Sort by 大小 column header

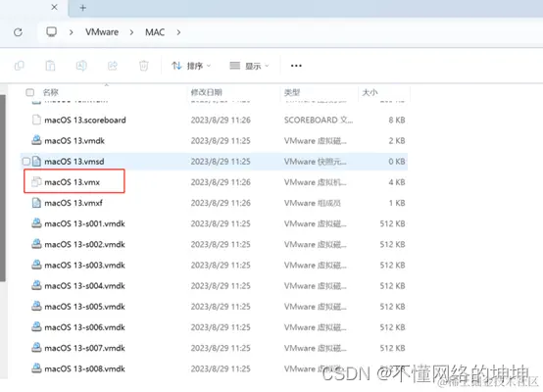click(x=370, y=92)
